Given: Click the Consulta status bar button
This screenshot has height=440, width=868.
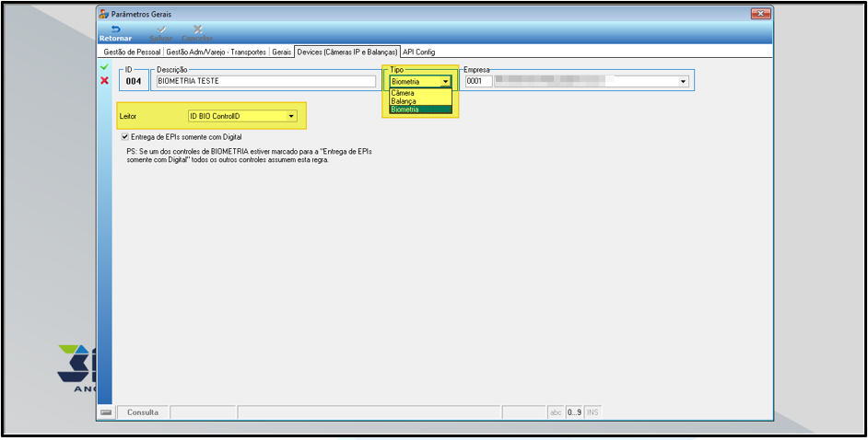Looking at the screenshot, I should (x=143, y=412).
